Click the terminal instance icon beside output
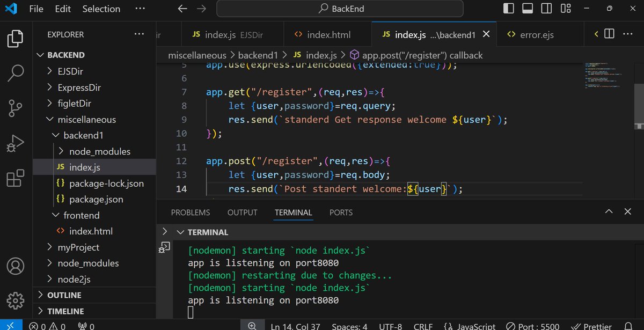Viewport: 644px width, 330px height. pyautogui.click(x=165, y=247)
